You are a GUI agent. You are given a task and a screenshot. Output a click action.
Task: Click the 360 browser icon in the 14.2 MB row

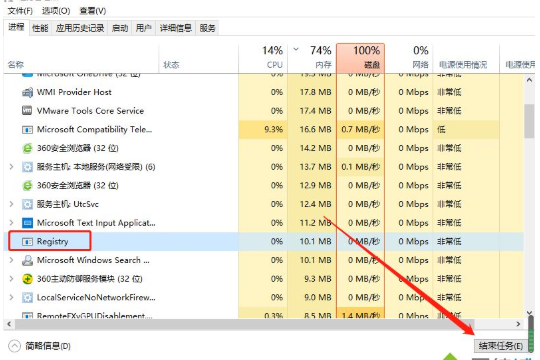[x=27, y=148]
